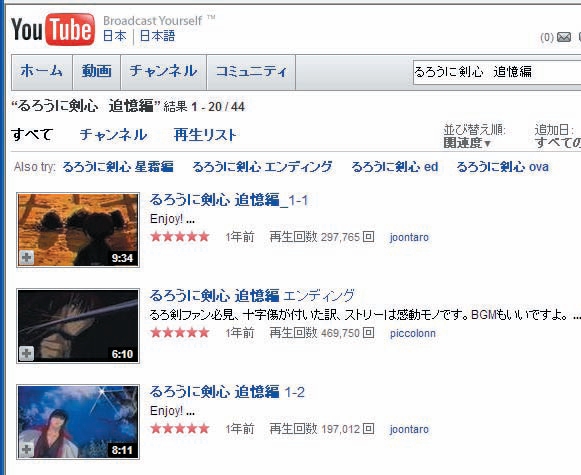
Task: Open the 追憶編 エンディング video thumbnail
Action: (78, 326)
